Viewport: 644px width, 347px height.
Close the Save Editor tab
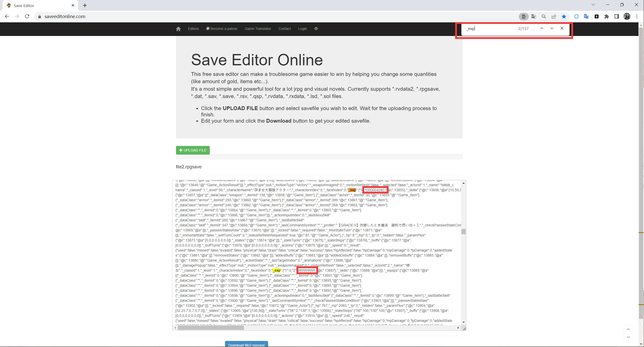(x=73, y=5)
